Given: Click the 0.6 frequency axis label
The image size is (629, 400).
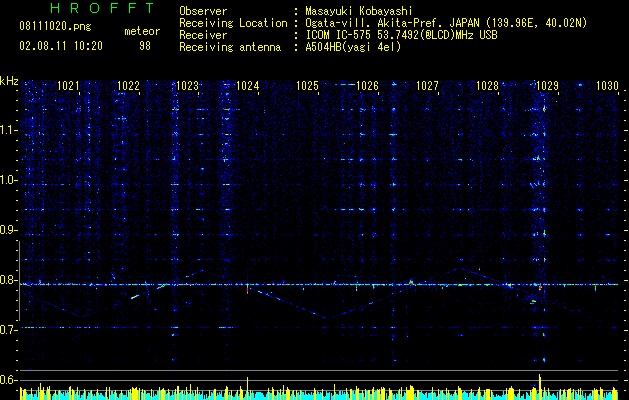Looking at the screenshot, I should (x=9, y=380).
